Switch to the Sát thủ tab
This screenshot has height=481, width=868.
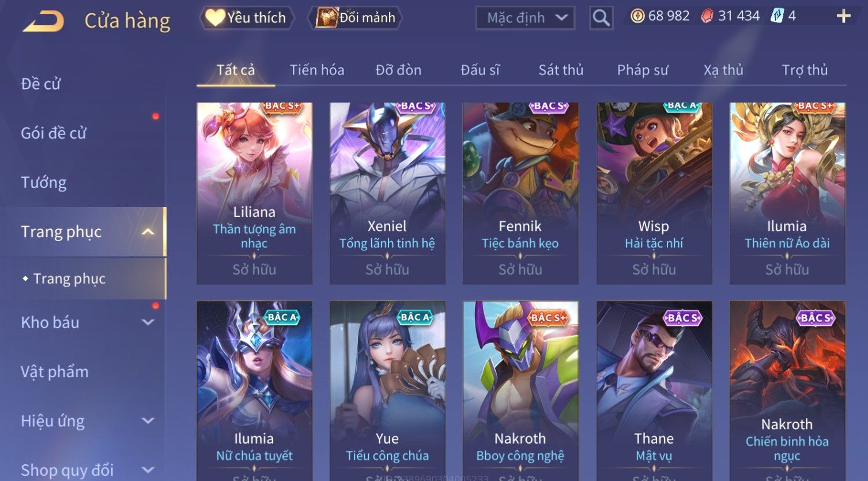(561, 70)
